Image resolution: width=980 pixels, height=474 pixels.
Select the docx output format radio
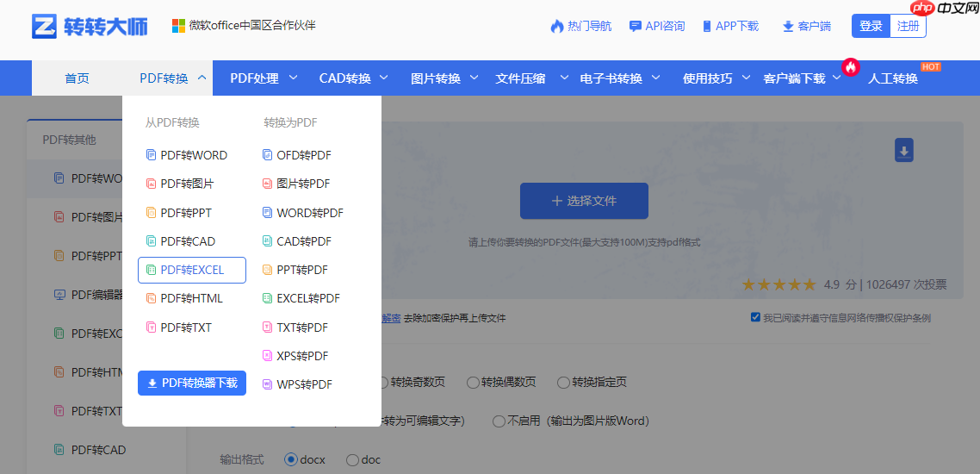point(290,460)
